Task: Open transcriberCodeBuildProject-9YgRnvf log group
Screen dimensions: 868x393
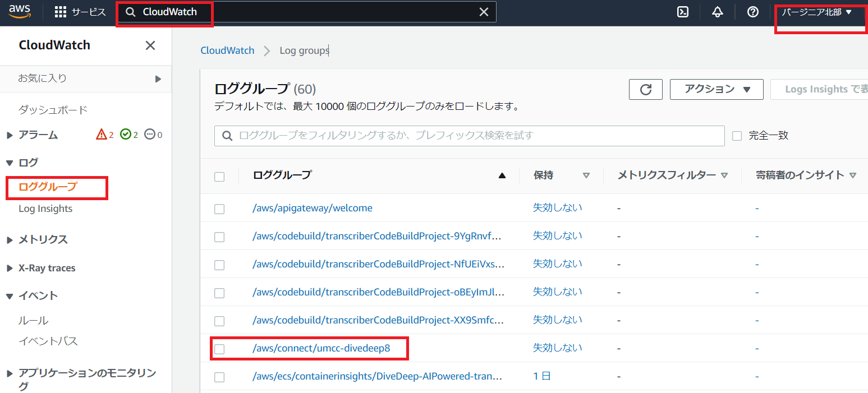Action: click(x=376, y=236)
